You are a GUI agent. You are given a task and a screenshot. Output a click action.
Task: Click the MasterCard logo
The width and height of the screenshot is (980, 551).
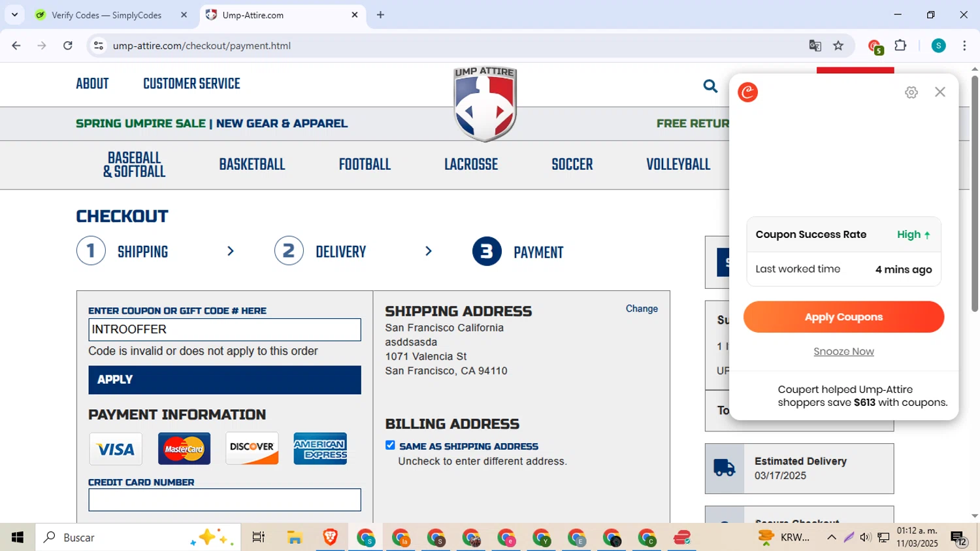click(x=184, y=449)
